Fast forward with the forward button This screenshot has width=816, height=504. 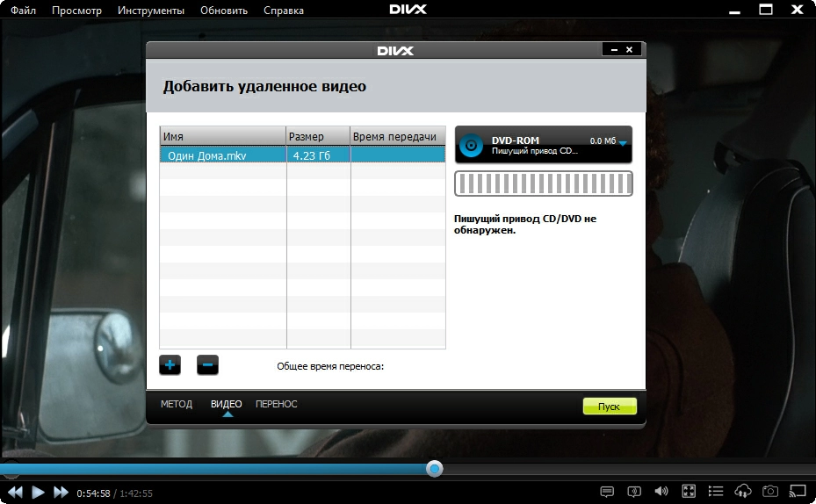pos(61,493)
